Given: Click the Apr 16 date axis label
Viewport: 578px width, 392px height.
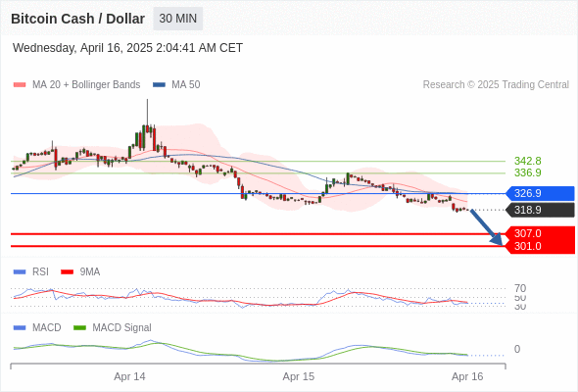Looking at the screenshot, I should click(467, 376).
